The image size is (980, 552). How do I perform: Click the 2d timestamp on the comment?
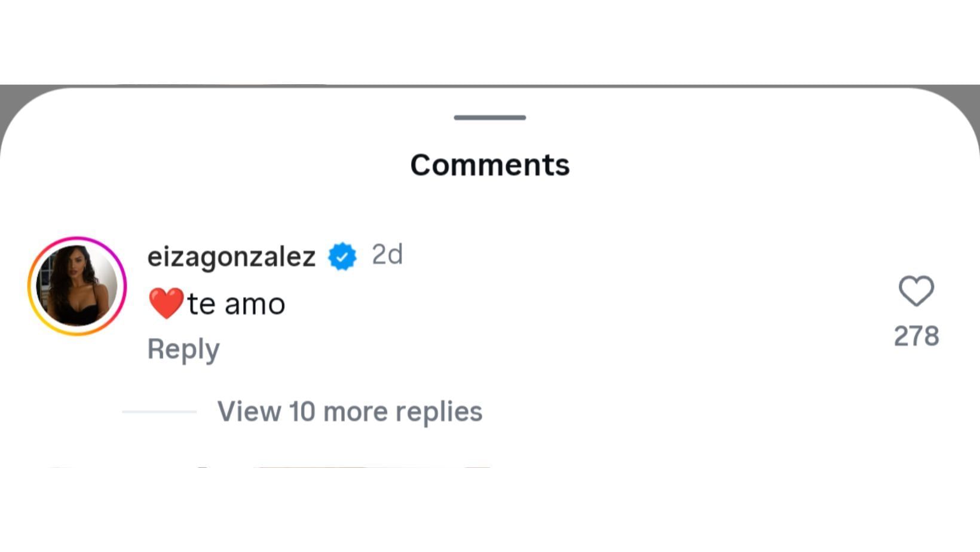387,255
